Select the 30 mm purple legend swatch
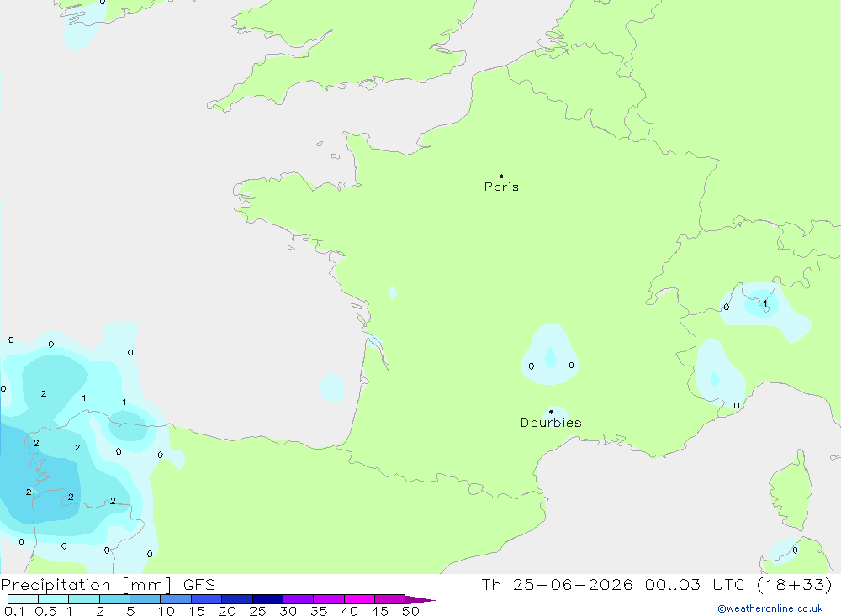This screenshot has height=616, width=841. click(x=299, y=599)
